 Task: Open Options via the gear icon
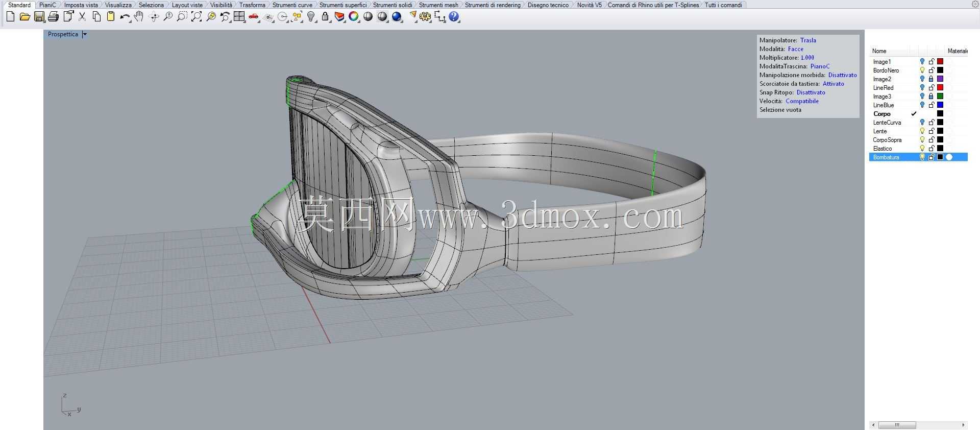(425, 17)
